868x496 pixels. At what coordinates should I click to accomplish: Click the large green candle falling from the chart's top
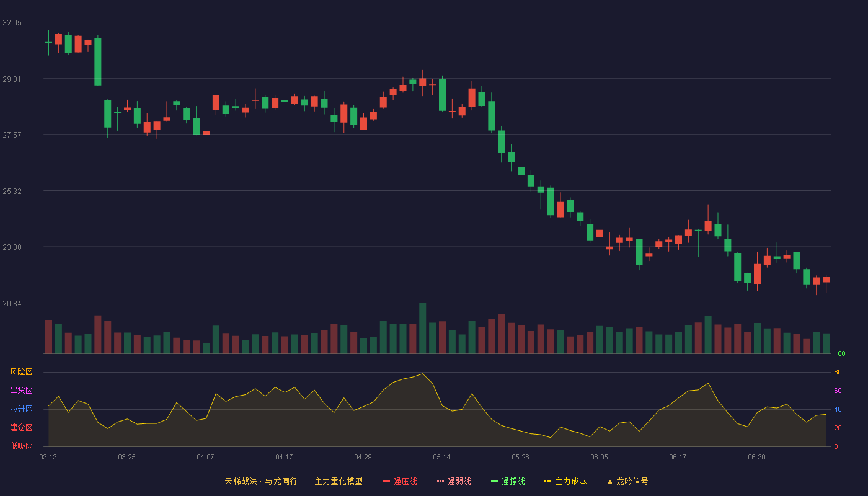pyautogui.click(x=97, y=61)
